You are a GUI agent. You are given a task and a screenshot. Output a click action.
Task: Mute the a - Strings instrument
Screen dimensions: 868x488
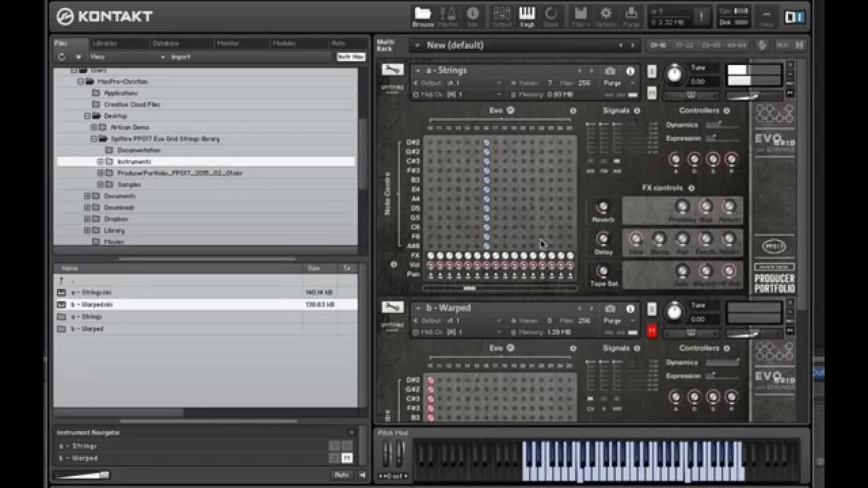[x=652, y=93]
